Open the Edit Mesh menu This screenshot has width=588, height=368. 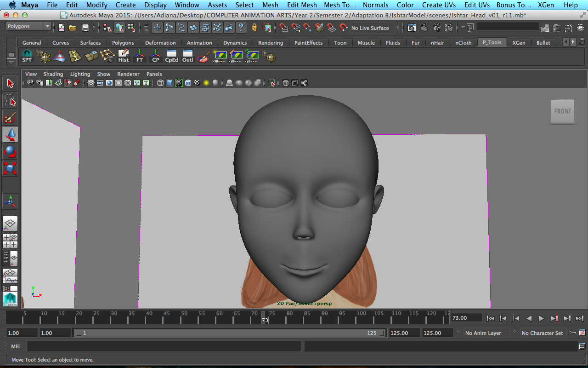tap(302, 5)
